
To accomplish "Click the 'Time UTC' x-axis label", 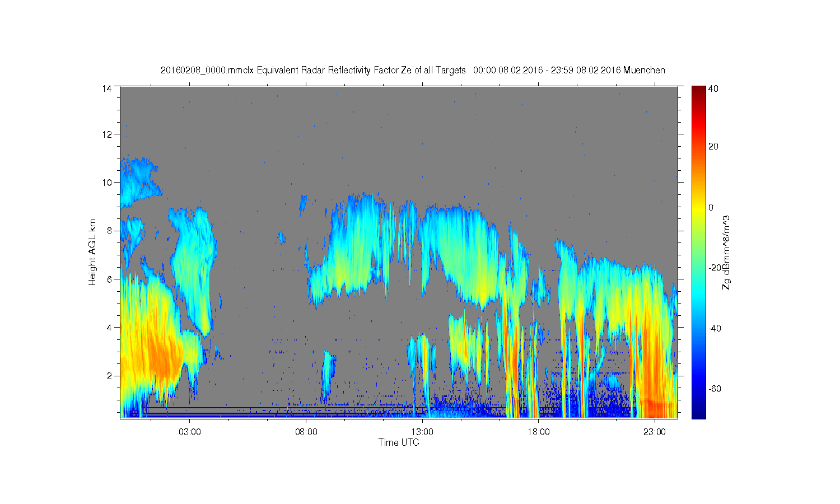I will point(399,442).
